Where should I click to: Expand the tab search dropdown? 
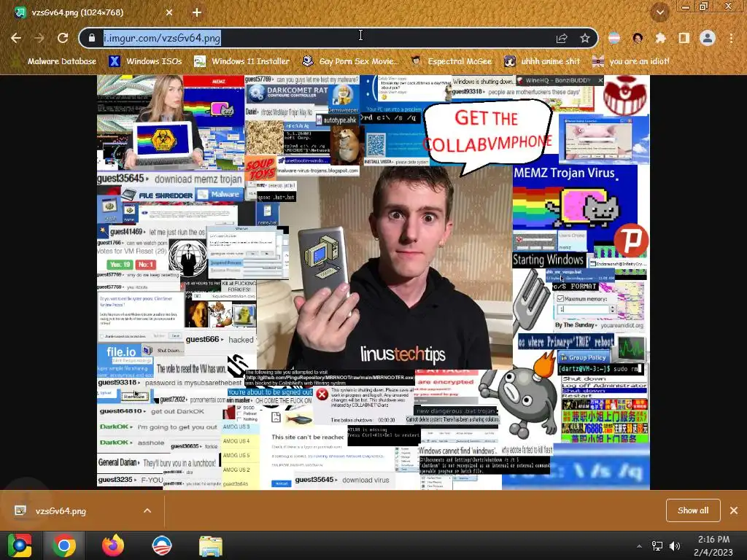(x=659, y=12)
